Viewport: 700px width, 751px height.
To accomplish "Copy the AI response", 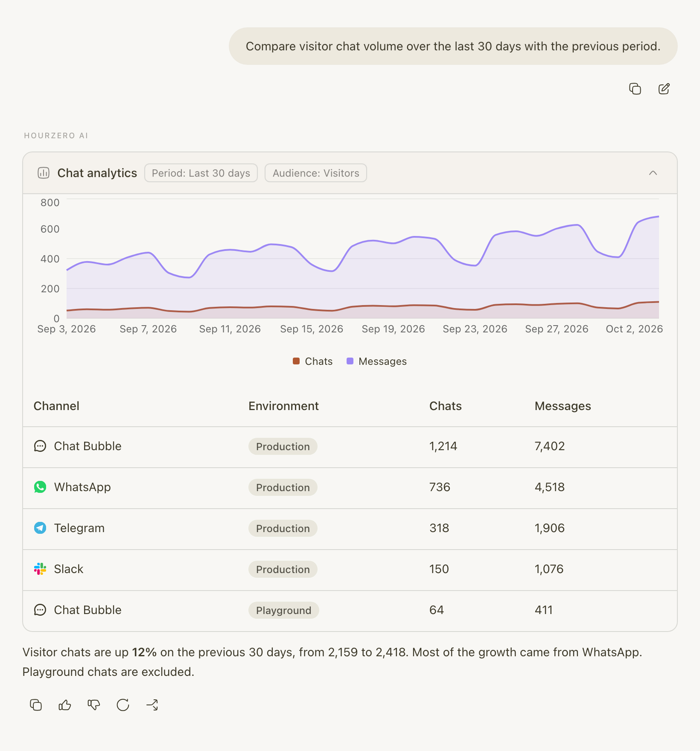I will click(36, 705).
